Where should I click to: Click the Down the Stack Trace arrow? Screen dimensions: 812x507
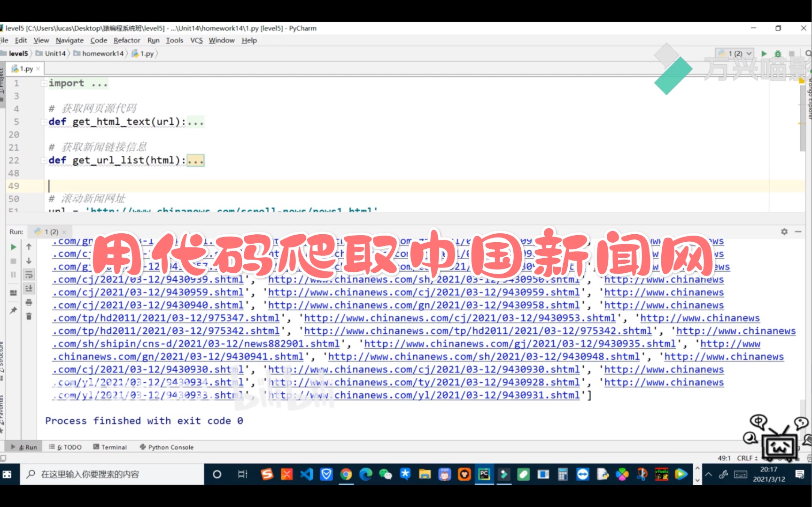tap(29, 261)
